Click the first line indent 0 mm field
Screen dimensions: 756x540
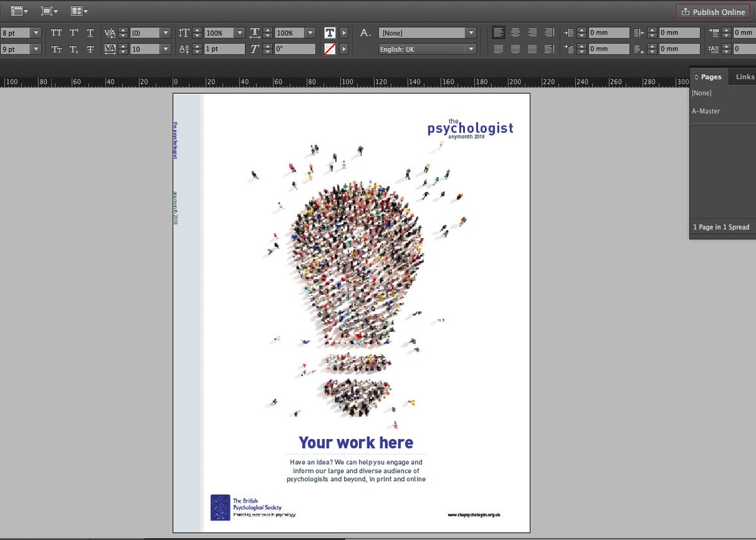click(x=609, y=49)
